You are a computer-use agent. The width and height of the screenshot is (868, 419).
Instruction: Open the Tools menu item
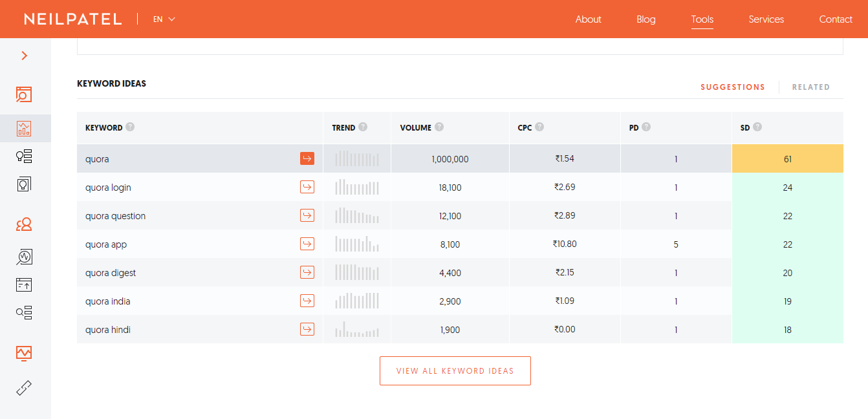pos(702,19)
